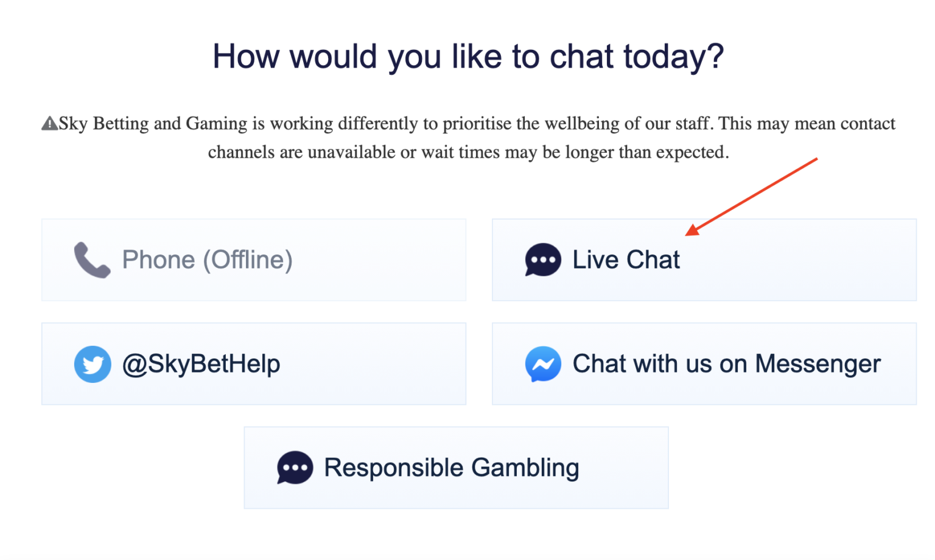This screenshot has height=560, width=935.
Task: Start a chat with us on Messenger
Action: [x=704, y=364]
